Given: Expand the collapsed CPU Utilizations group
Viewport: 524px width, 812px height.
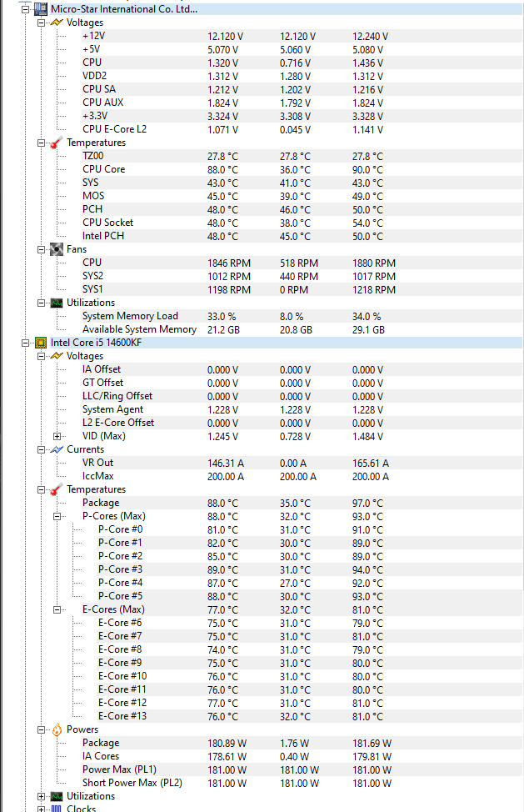Looking at the screenshot, I should pyautogui.click(x=41, y=796).
